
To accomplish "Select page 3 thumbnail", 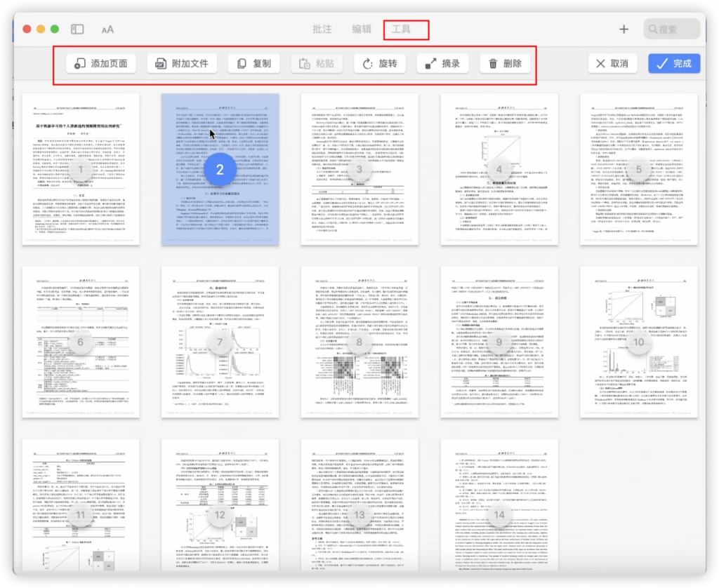I will [359, 170].
